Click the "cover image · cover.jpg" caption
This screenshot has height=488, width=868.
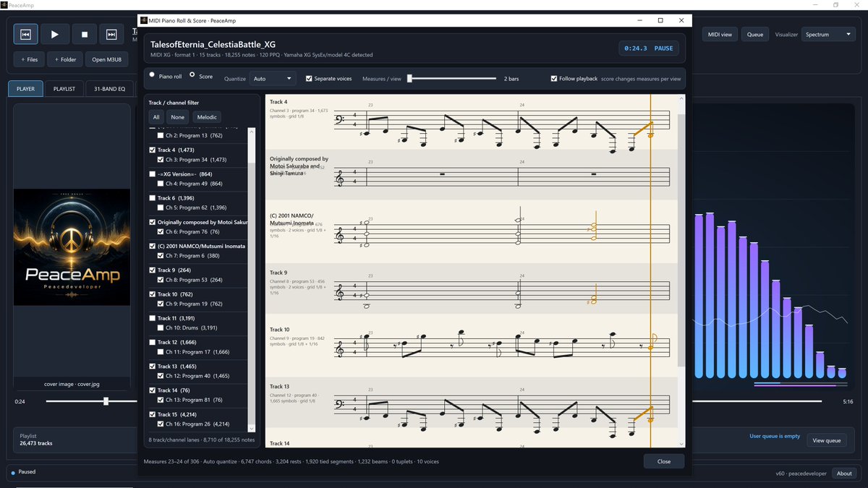[72, 384]
